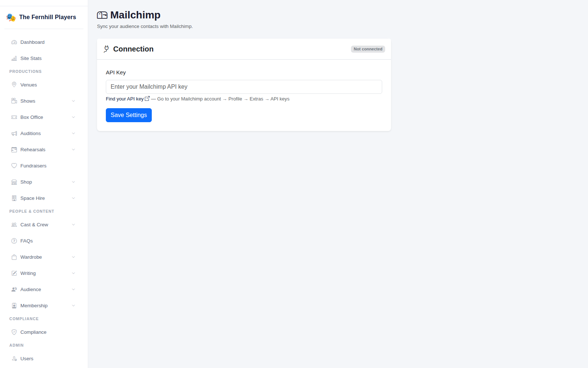The height and width of the screenshot is (368, 588).
Task: Click the Shows icon in sidebar
Action: (x=14, y=101)
